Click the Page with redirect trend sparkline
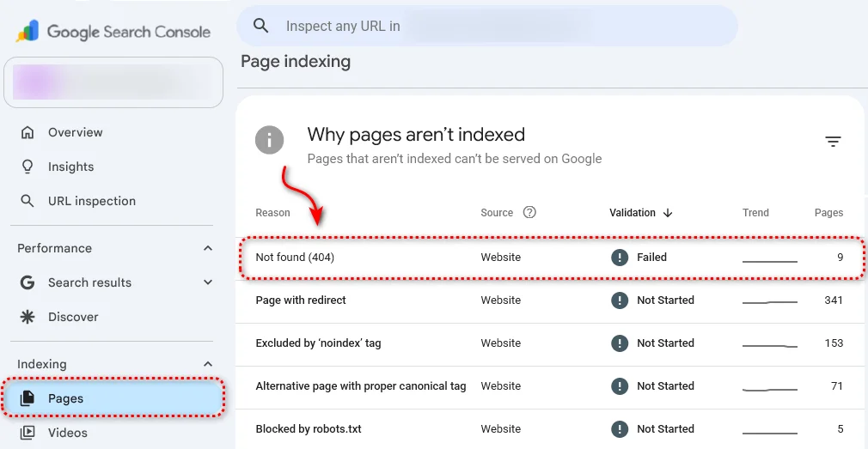Viewport: 868px width, 449px height. pyautogui.click(x=769, y=302)
